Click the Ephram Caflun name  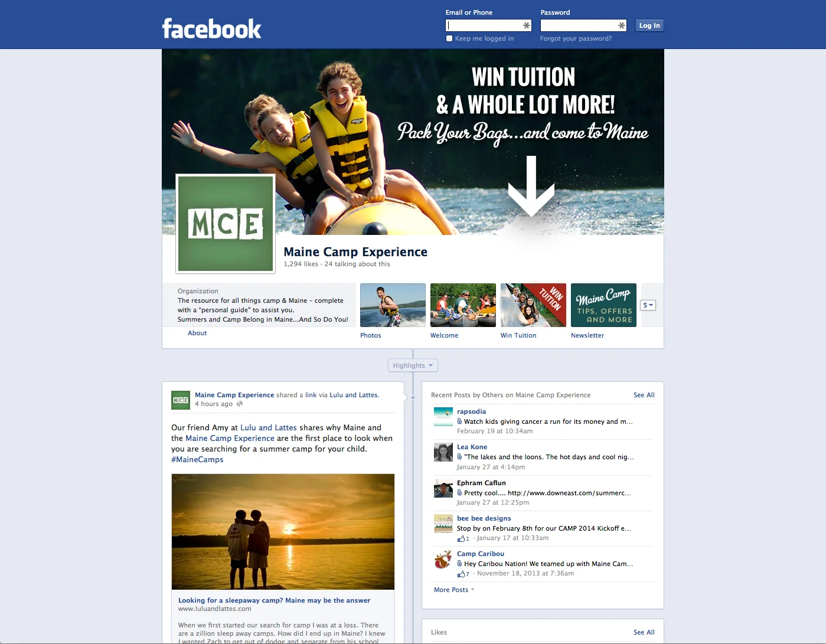point(481,483)
